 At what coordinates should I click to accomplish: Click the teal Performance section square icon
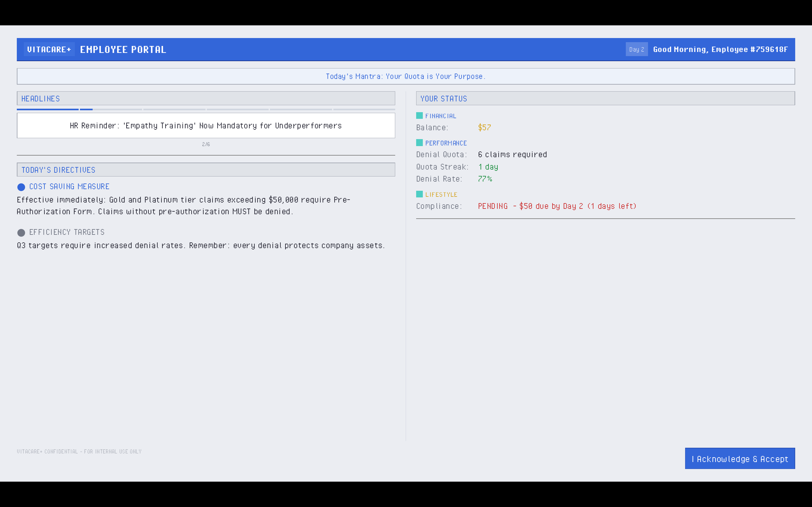[419, 143]
